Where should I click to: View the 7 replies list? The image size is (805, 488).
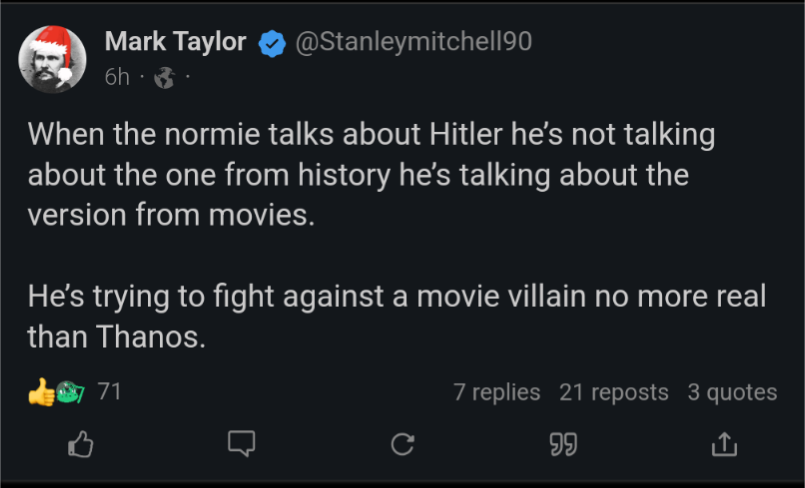pyautogui.click(x=496, y=393)
